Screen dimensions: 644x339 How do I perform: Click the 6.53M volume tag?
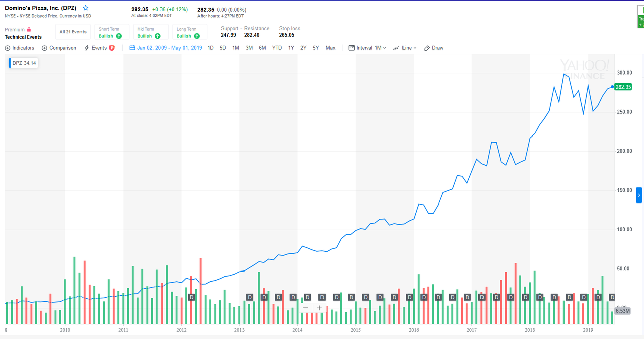click(x=623, y=311)
